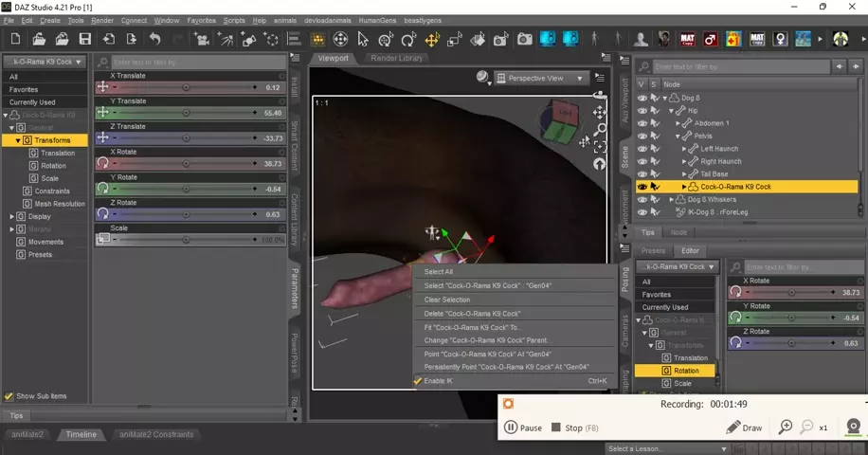868x455 pixels.
Task: Collapse the Transforms group in Parameters tree
Action: (x=18, y=140)
